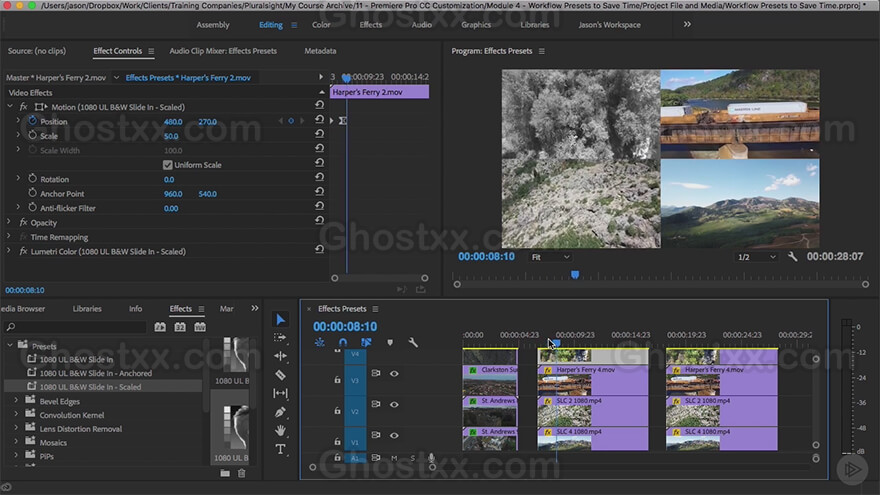Select Clarkston clip on track V3
The width and height of the screenshot is (880, 495).
pos(490,380)
